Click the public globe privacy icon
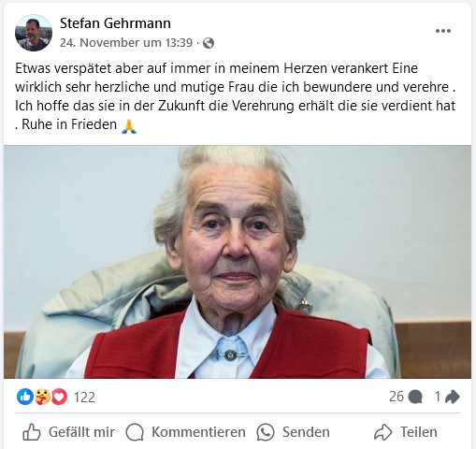 (209, 43)
